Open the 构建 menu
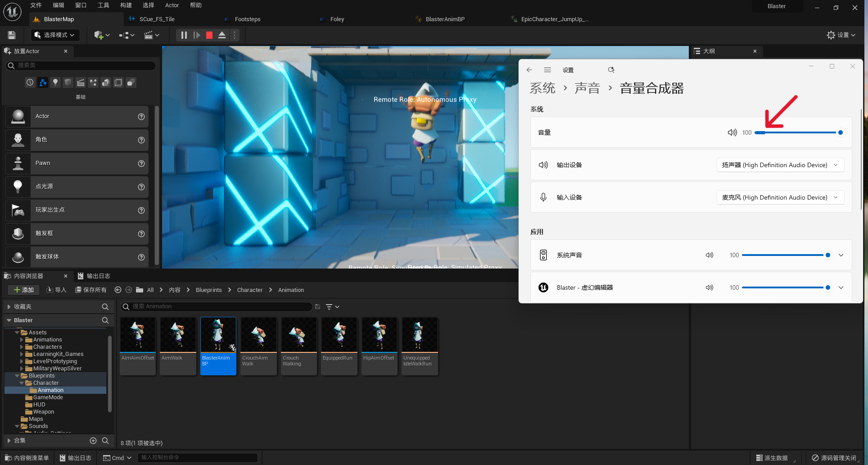Screen dimensions: 868x465 click(x=126, y=5)
